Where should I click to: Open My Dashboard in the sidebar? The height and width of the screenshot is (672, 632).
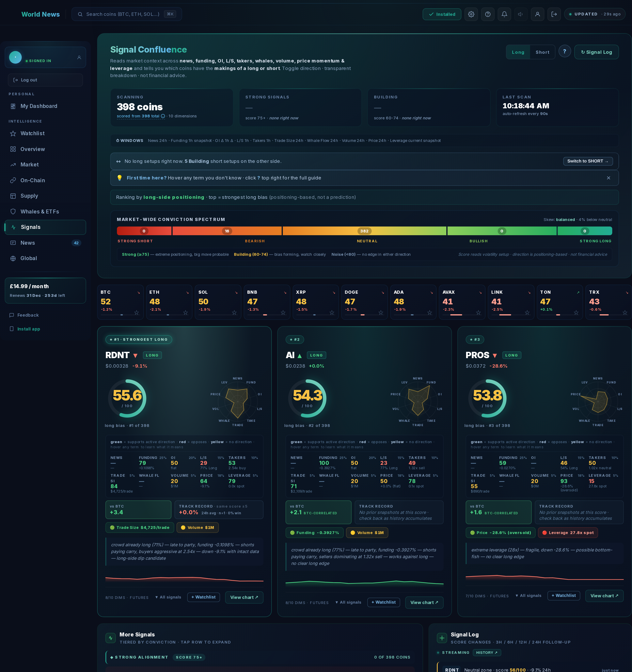click(x=45, y=106)
